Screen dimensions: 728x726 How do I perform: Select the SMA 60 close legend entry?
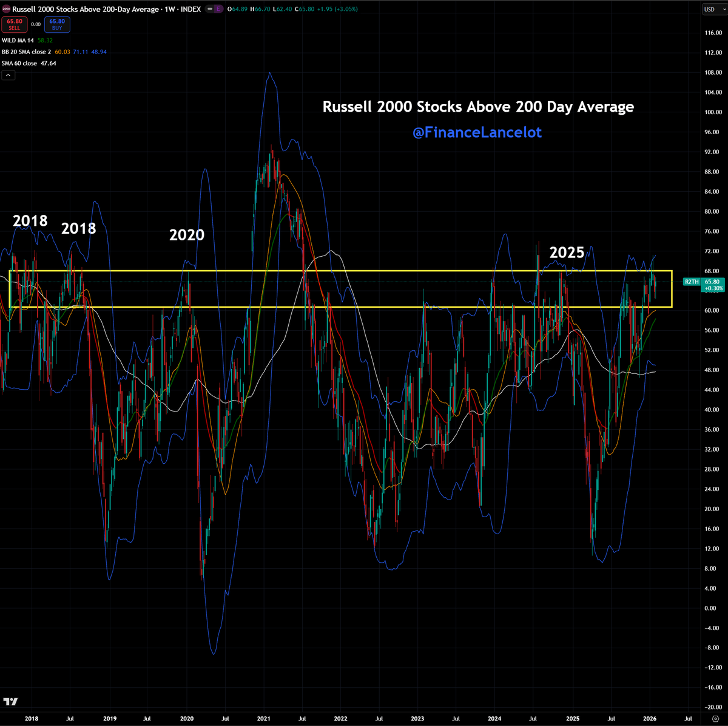(x=21, y=63)
